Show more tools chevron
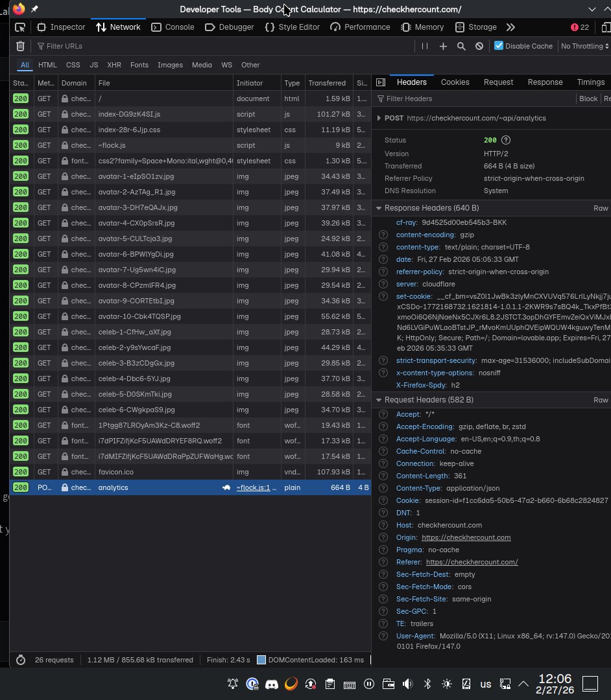 click(x=510, y=27)
